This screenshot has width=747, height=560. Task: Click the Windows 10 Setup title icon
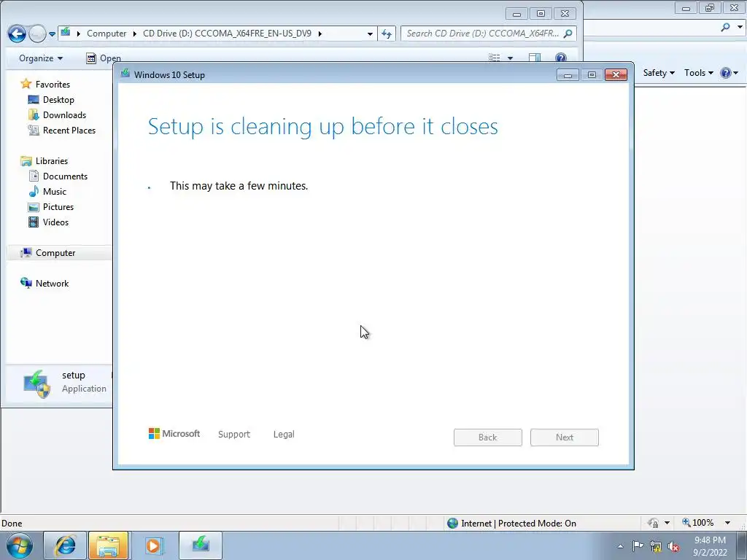[x=125, y=74]
